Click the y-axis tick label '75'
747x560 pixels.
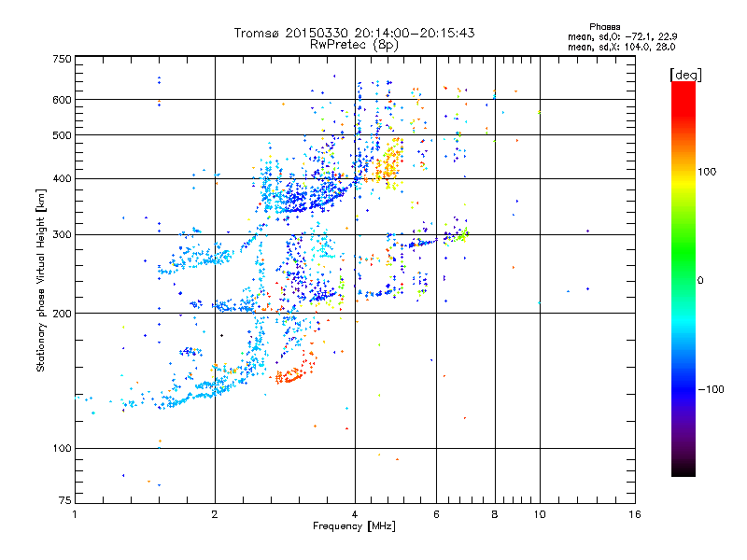[x=65, y=500]
